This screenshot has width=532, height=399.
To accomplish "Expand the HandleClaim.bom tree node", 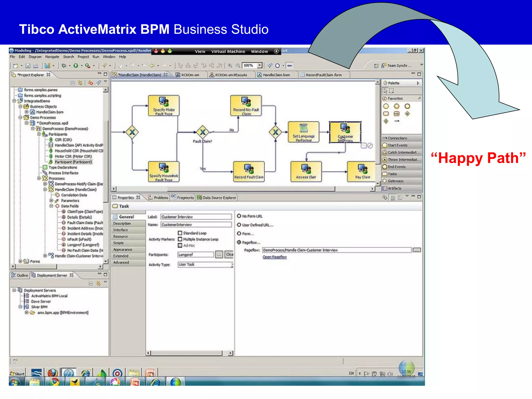I will tap(26, 112).
